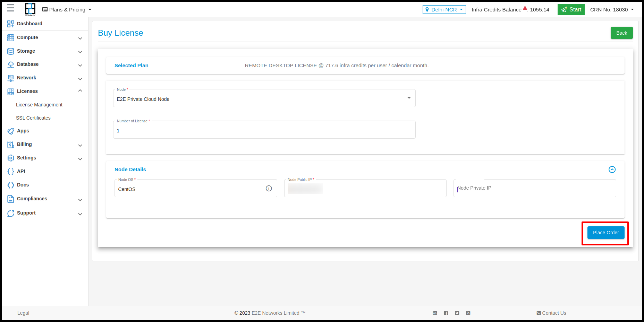This screenshot has height=322, width=644.
Task: Open the Apps menu item
Action: click(23, 131)
